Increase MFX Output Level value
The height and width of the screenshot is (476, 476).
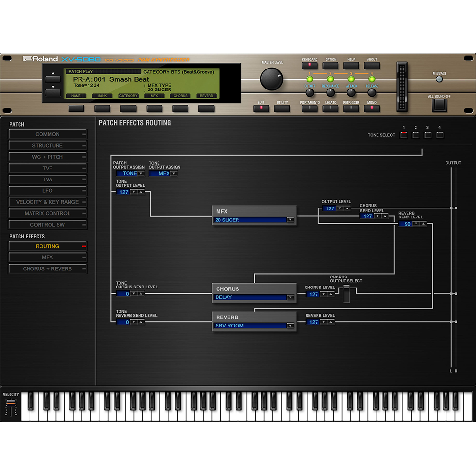[x=347, y=208]
